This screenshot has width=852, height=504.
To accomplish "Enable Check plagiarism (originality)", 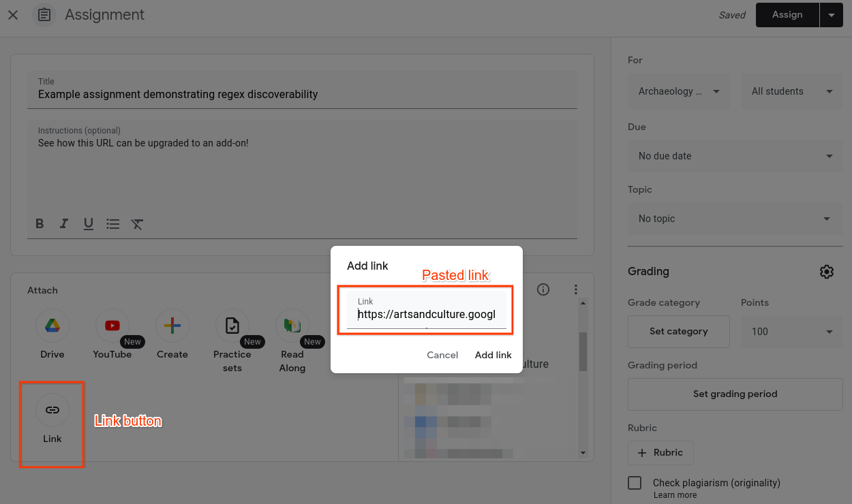I will [x=634, y=482].
